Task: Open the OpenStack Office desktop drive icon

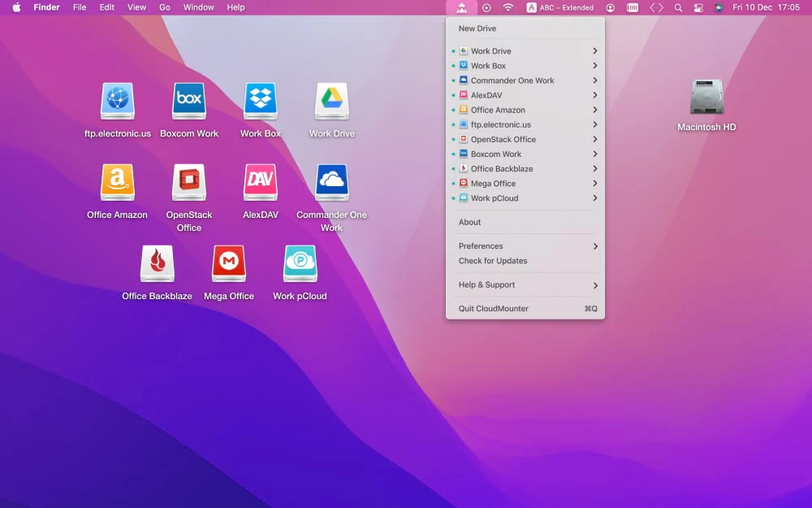Action: (189, 183)
